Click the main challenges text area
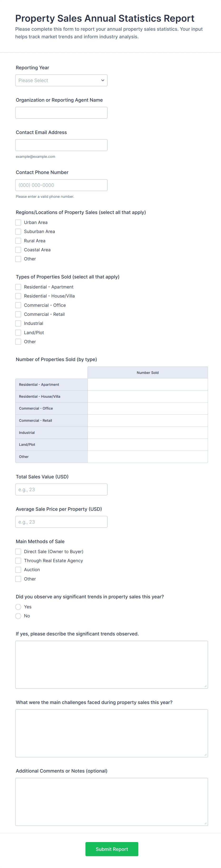 click(111, 733)
